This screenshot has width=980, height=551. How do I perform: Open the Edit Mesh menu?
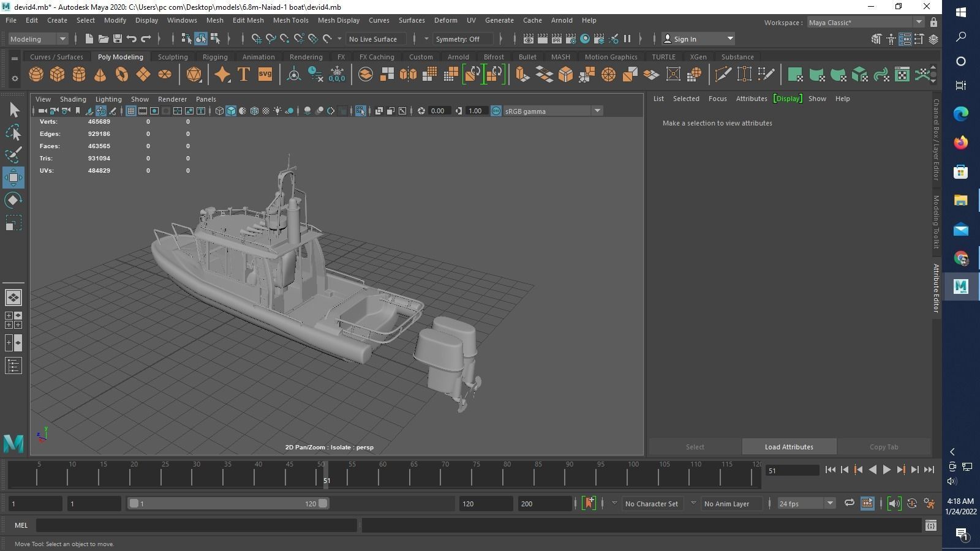click(248, 20)
